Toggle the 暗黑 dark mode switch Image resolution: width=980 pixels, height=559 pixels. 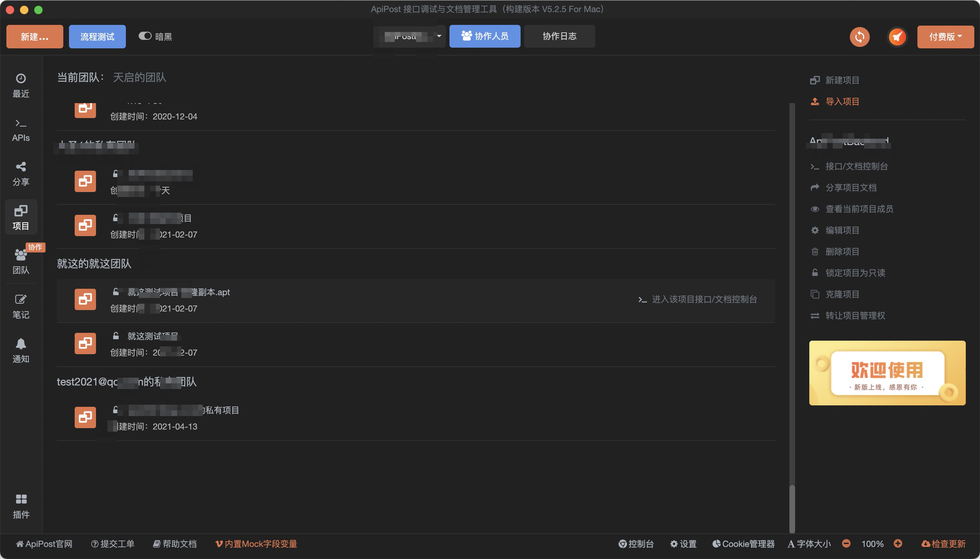[x=145, y=36]
